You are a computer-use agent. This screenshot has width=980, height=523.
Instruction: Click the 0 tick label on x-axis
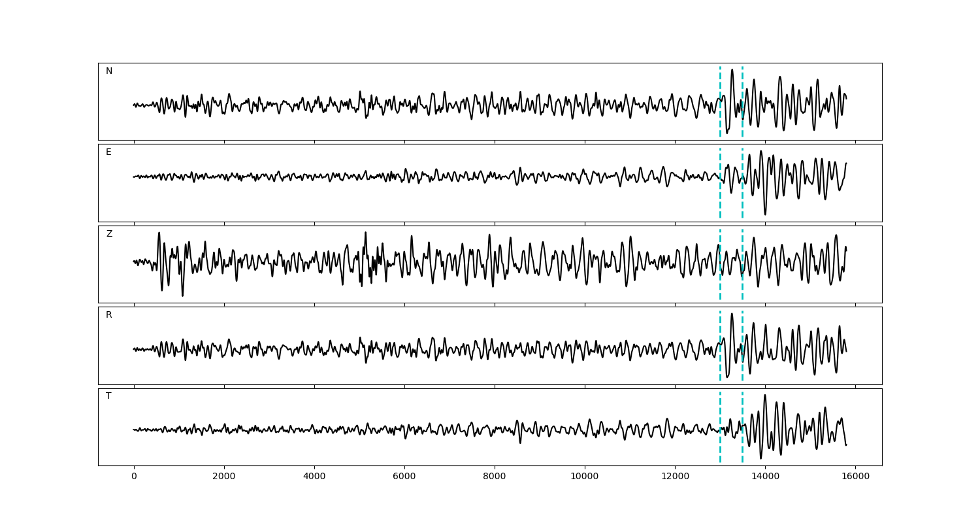[x=134, y=477]
